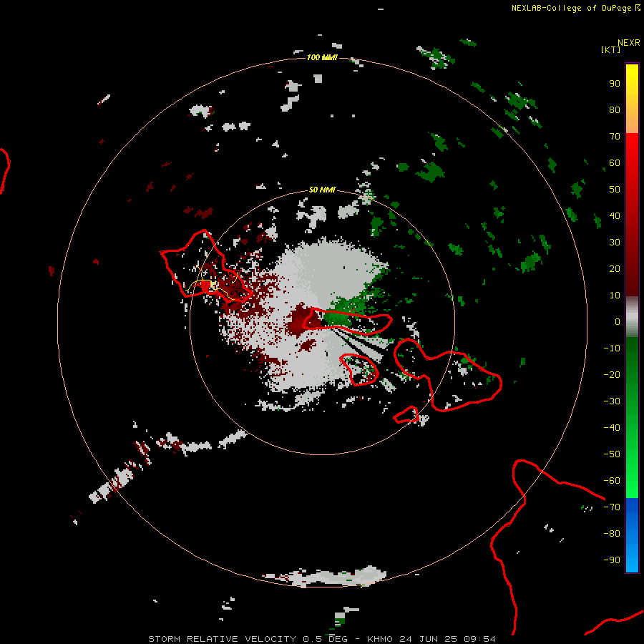Screen dimensions: 644x644
Task: Click the 50 value on the velocity scale
Action: pos(615,190)
